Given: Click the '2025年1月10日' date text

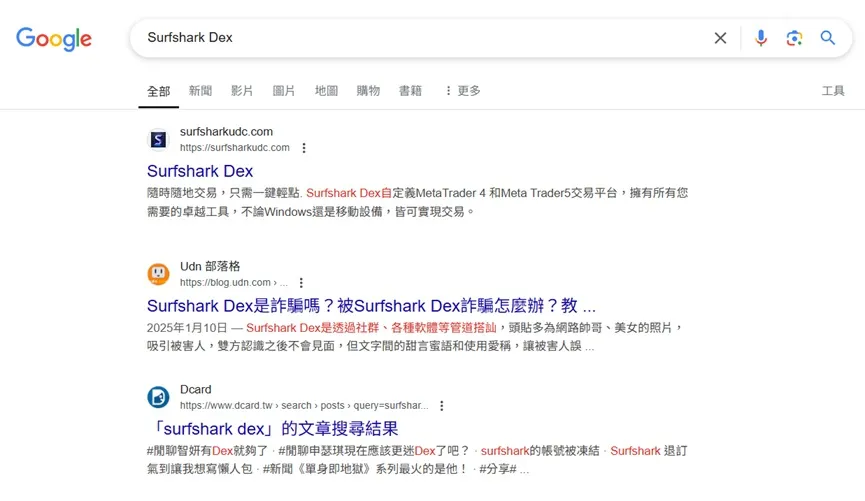Looking at the screenshot, I should pyautogui.click(x=187, y=328).
